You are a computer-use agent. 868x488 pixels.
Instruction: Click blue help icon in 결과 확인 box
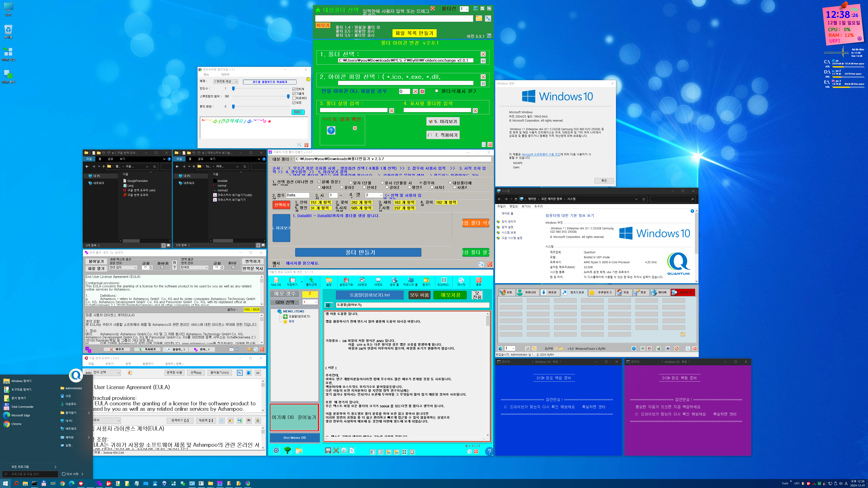coord(331,130)
